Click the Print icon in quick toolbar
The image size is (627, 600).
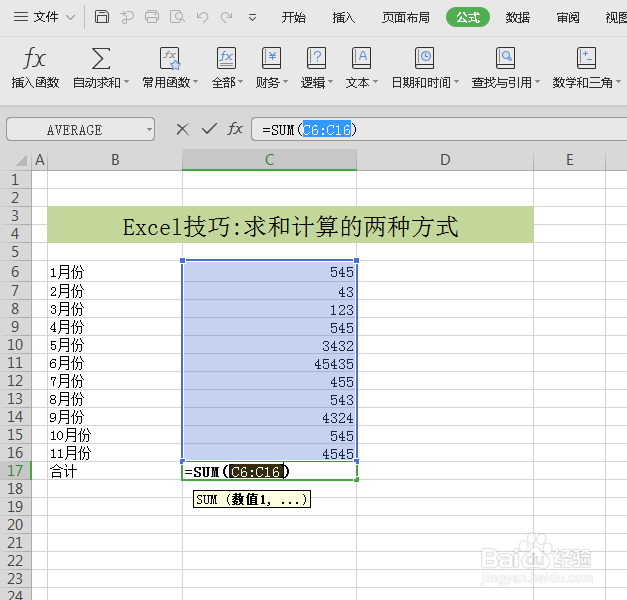point(152,17)
